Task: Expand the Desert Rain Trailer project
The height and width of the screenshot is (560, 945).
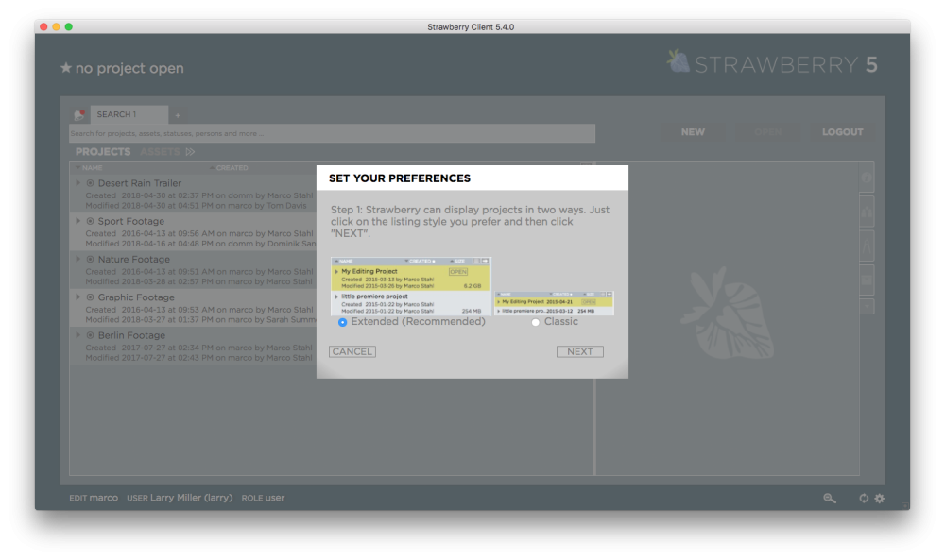Action: click(77, 183)
